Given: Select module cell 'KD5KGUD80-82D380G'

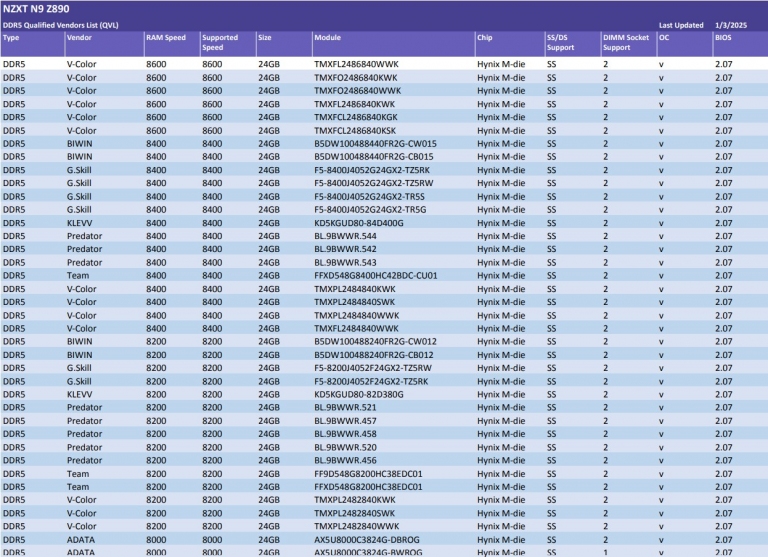Looking at the screenshot, I should click(359, 394).
